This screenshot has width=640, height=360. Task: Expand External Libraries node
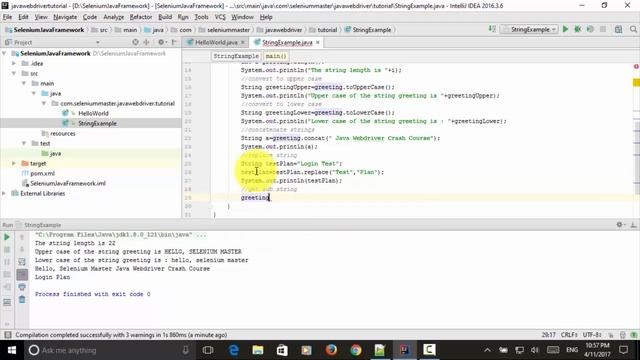coord(4,193)
